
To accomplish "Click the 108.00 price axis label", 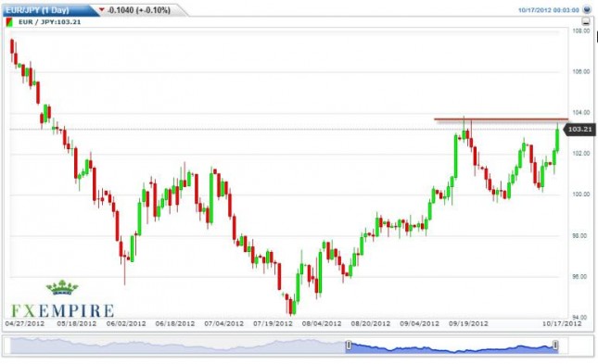I will (581, 31).
